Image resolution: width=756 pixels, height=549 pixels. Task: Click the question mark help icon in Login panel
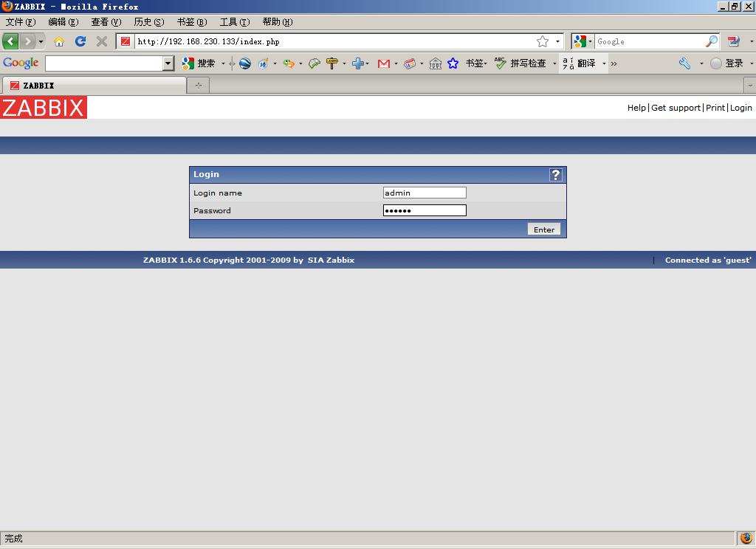tap(556, 174)
